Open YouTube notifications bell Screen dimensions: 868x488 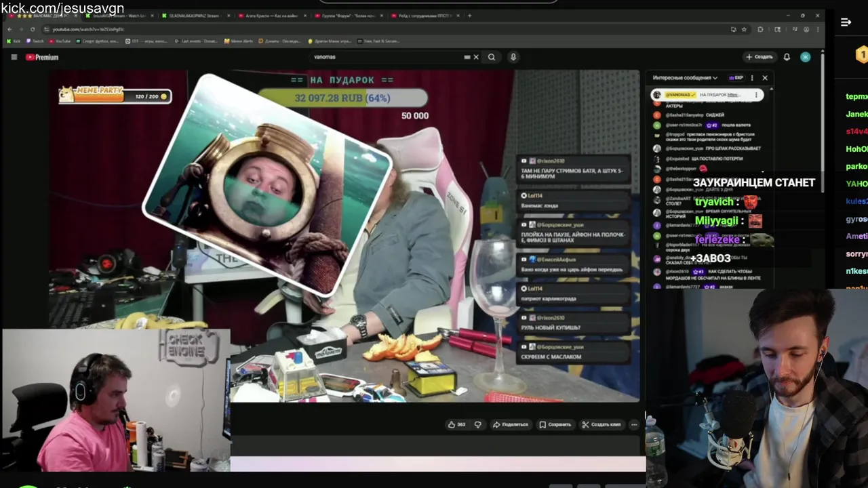point(787,57)
